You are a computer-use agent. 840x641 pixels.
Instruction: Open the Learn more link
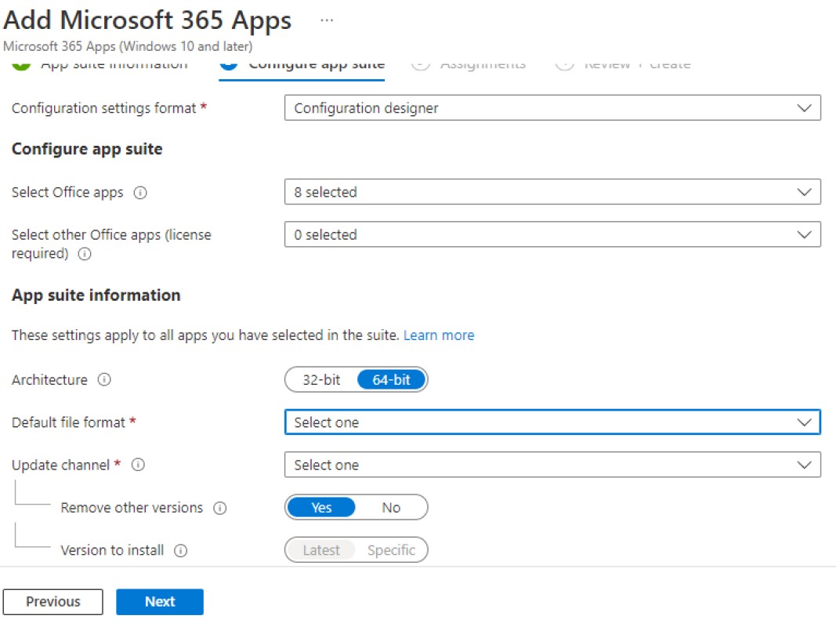tap(439, 335)
